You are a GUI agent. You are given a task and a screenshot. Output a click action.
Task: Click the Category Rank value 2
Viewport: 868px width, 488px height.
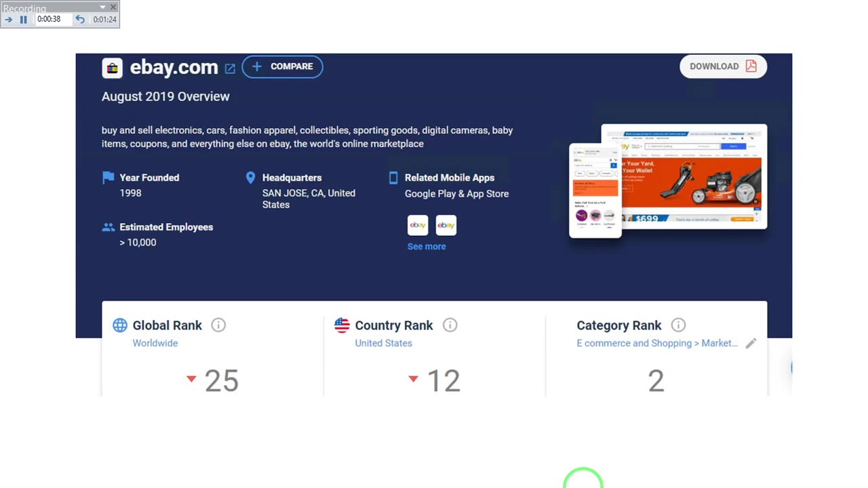(x=656, y=381)
